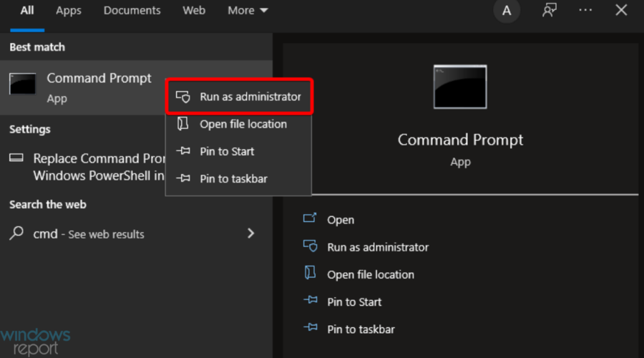Click keyboard icon beside Replace Command Prompt setting

[x=16, y=158]
